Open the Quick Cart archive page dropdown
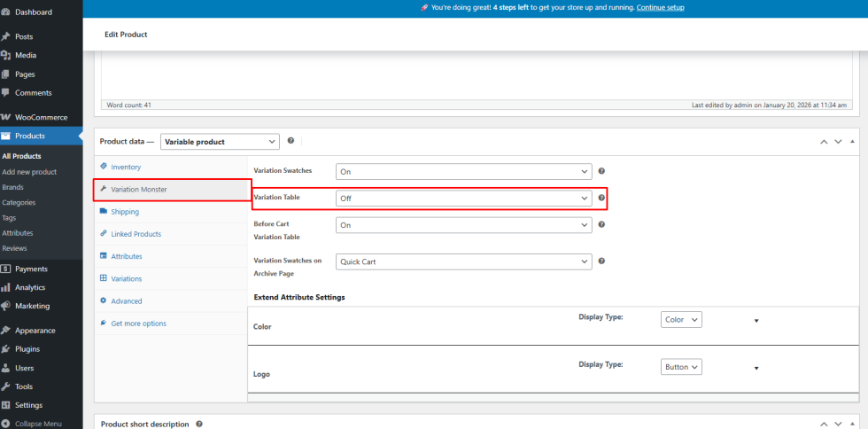Image resolution: width=868 pixels, height=429 pixels. click(463, 261)
